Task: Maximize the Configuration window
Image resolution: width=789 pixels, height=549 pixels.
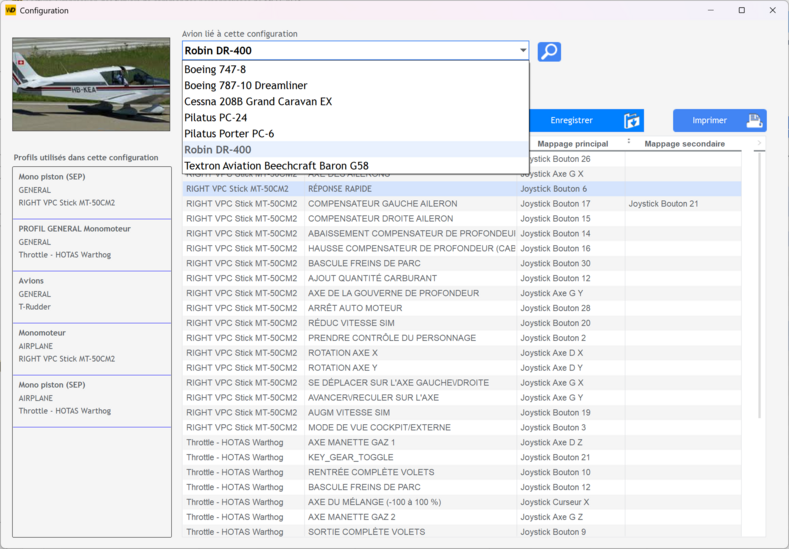Action: [742, 10]
